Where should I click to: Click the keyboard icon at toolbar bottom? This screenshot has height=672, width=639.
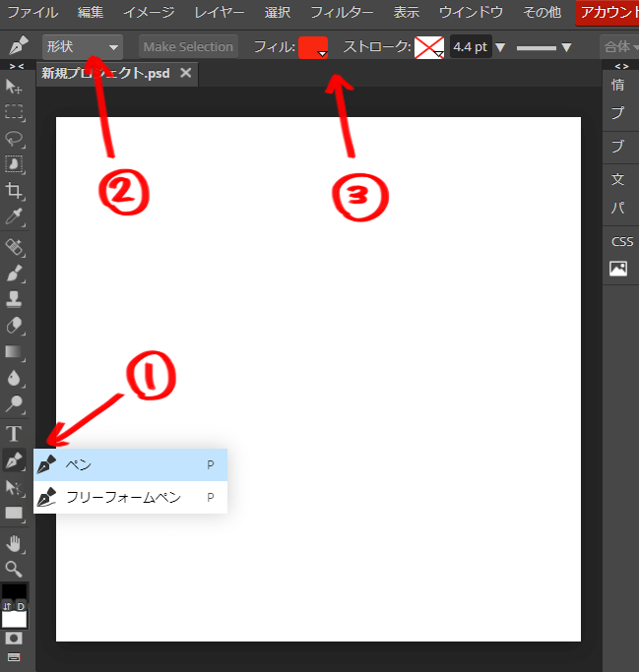14,657
